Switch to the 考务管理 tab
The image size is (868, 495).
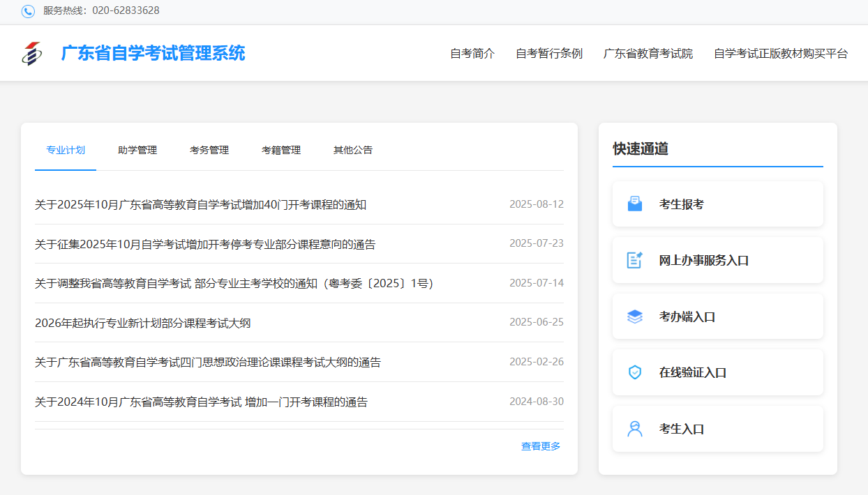tap(209, 150)
